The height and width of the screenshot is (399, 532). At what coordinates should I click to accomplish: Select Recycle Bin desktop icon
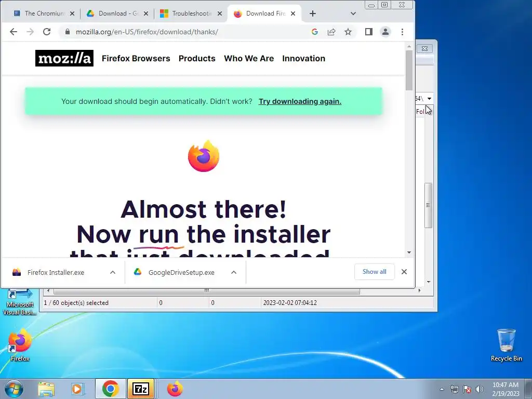click(x=506, y=345)
